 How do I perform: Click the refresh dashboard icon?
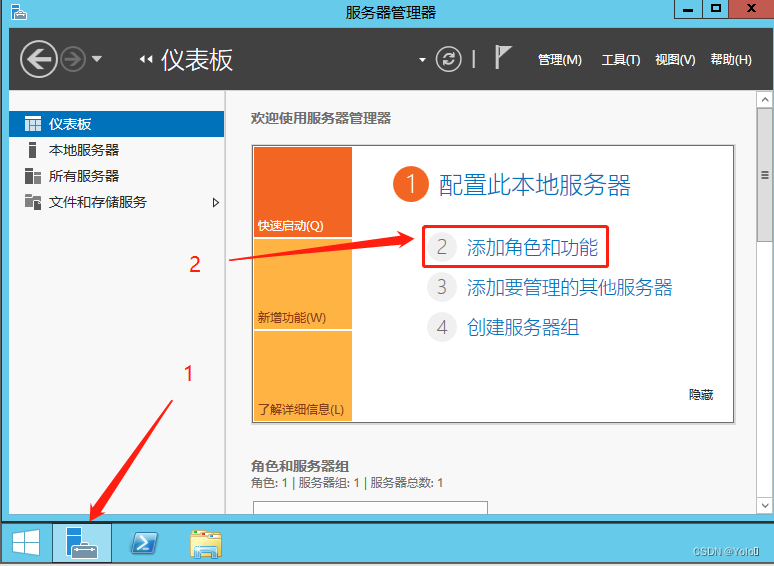448,60
